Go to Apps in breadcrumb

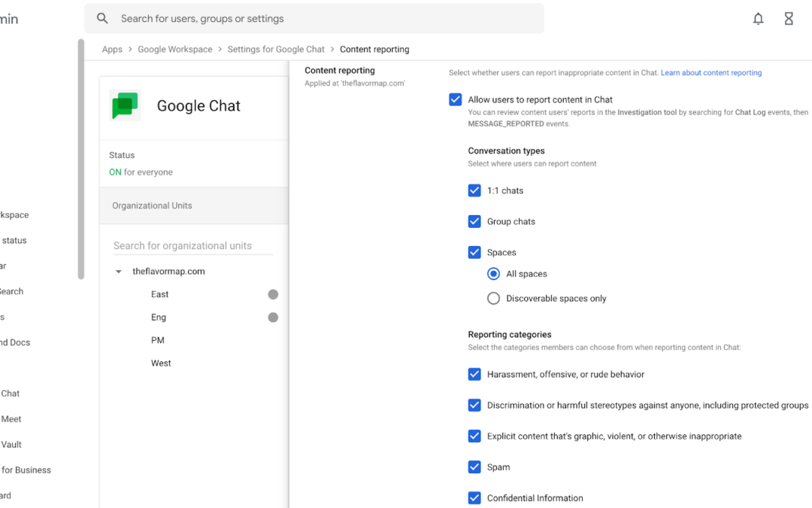pos(112,49)
